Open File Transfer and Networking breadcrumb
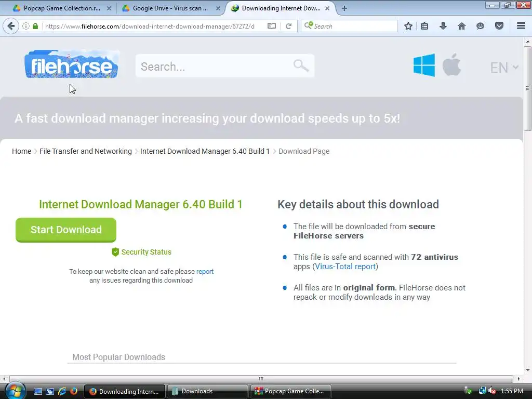532x399 pixels. click(x=86, y=151)
